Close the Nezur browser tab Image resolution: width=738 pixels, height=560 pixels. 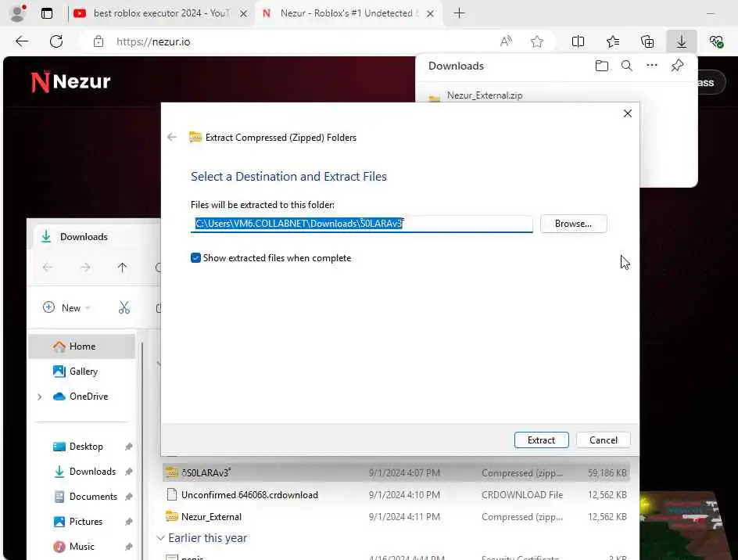(430, 13)
